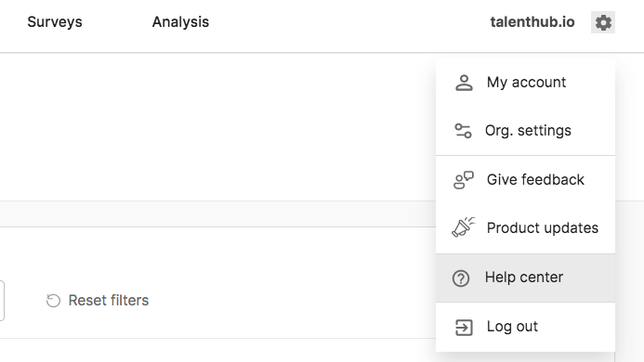Viewport: 644px width, 362px height.
Task: Open Product updates from the dropdown
Action: click(x=525, y=228)
